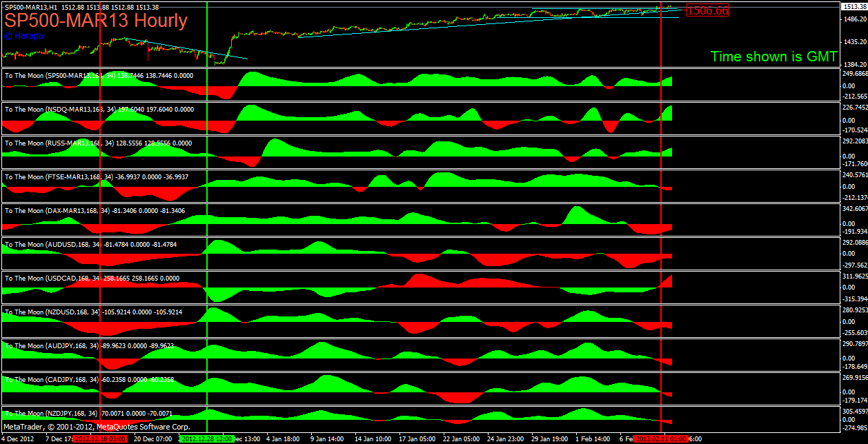Click the 17 Jan 05:00 time axis label
This screenshot has height=444, width=868.
click(x=417, y=438)
